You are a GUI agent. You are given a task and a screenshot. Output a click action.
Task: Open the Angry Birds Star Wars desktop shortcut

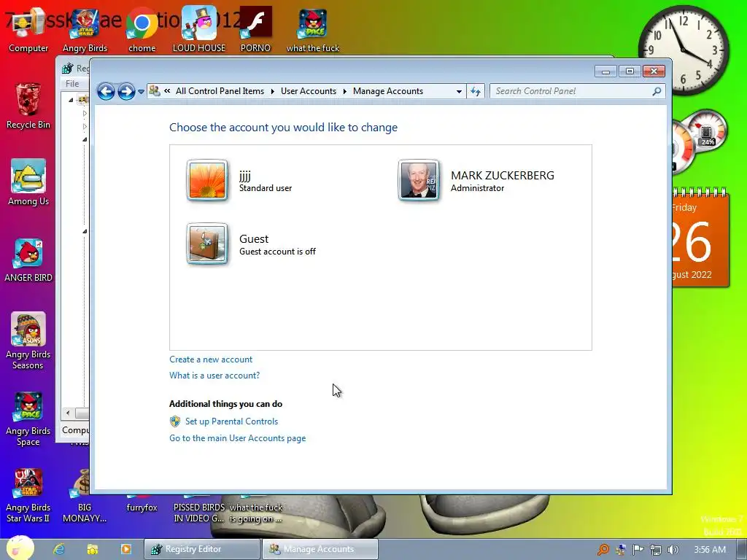point(85,29)
